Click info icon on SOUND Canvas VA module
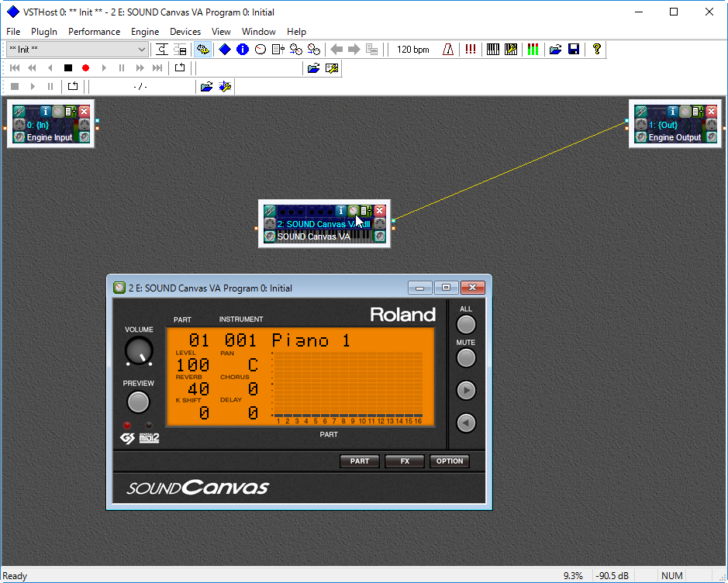Viewport: 728px width, 583px height. pos(341,211)
